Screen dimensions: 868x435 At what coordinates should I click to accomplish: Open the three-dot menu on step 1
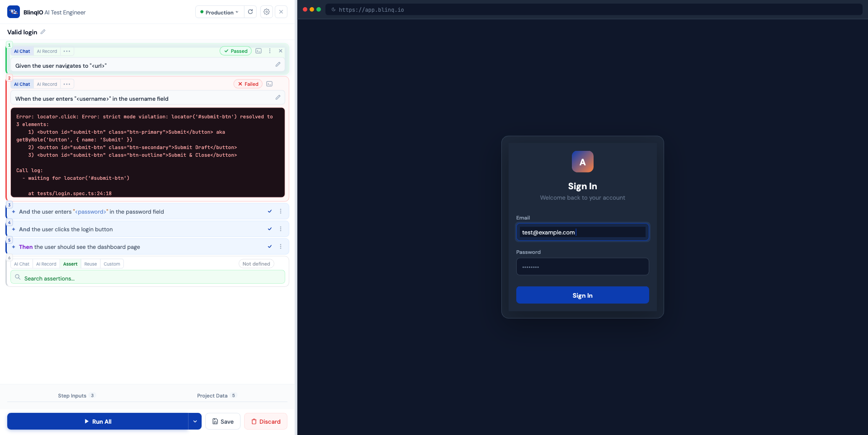[x=270, y=51]
